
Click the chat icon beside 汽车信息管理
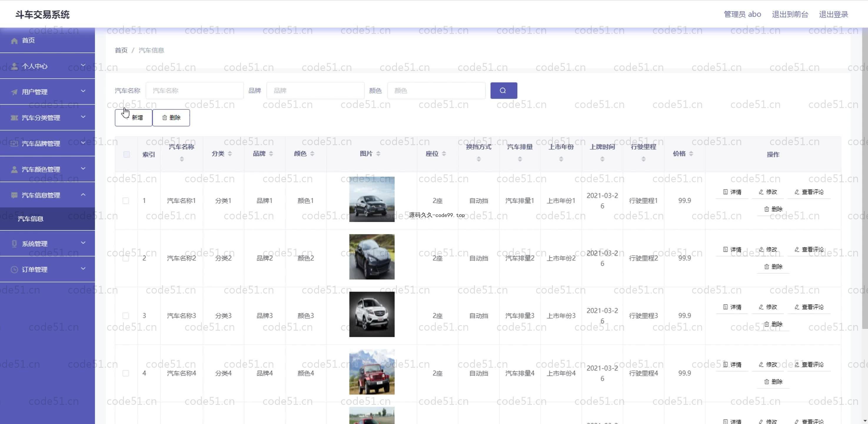pyautogui.click(x=14, y=195)
